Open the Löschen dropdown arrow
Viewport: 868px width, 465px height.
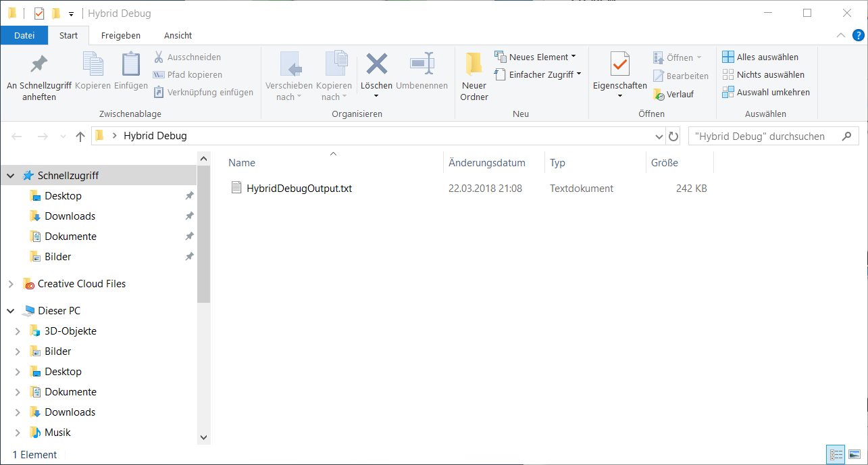click(376, 96)
